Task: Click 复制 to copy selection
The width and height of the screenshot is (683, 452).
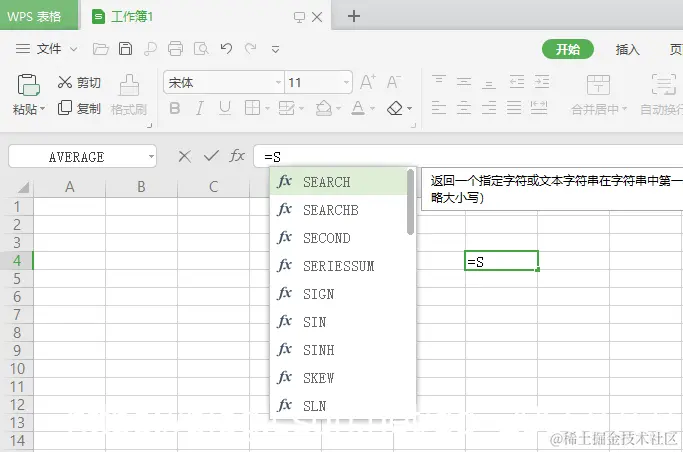Action: 79,108
